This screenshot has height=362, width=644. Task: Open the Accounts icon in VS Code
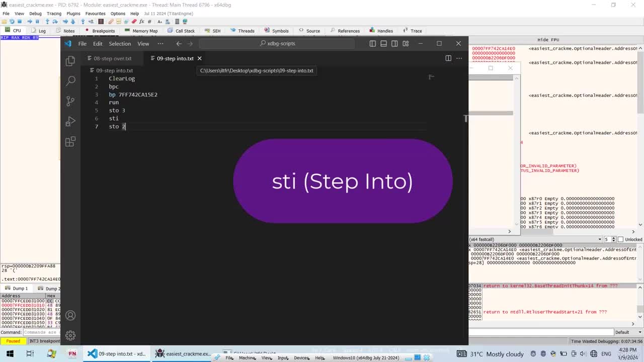click(70, 315)
